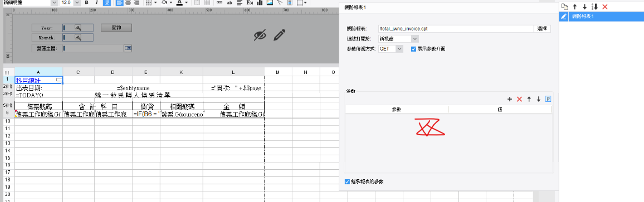Align cell text to the left
644x202 pixels.
[119, 2]
